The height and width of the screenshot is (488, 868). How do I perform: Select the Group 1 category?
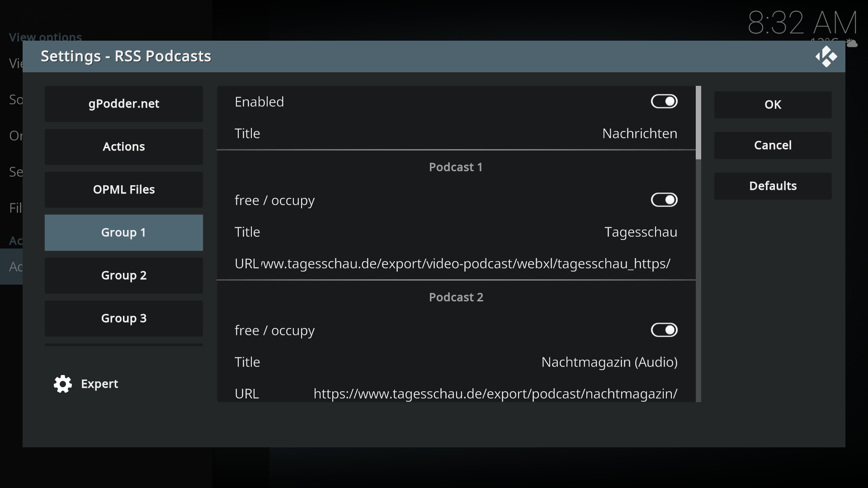pyautogui.click(x=123, y=233)
